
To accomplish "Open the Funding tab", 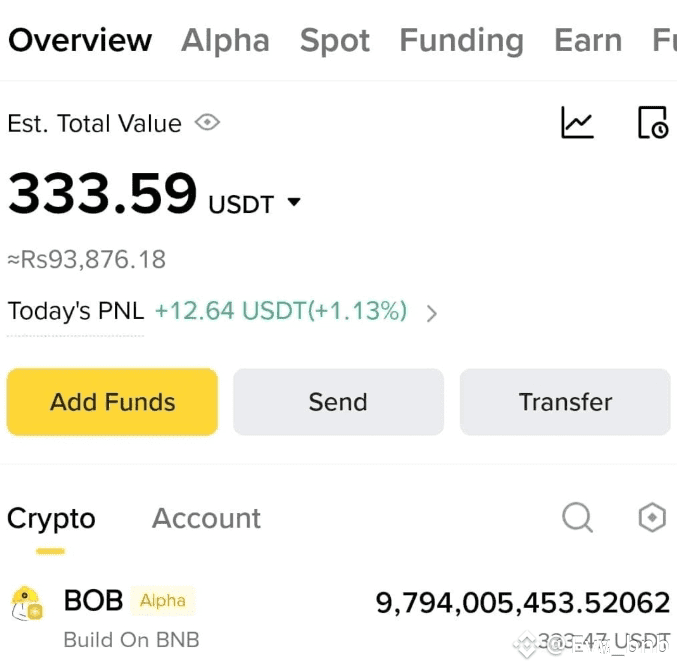I will (x=462, y=40).
